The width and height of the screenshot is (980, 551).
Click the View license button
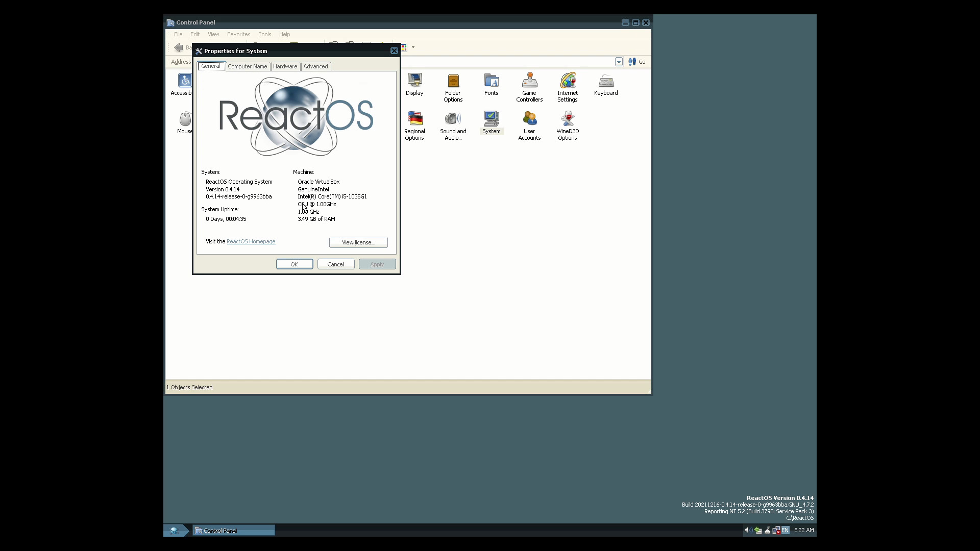point(358,242)
